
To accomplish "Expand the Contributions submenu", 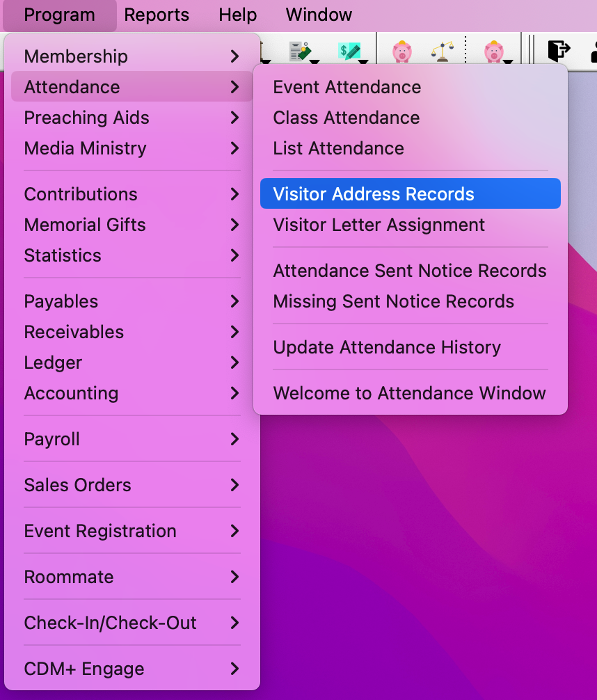I will tap(81, 194).
